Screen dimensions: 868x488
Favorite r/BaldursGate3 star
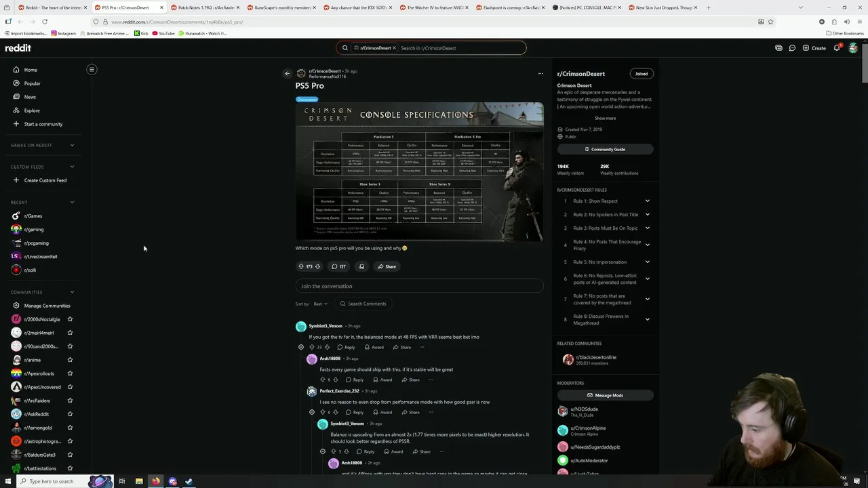click(70, 455)
